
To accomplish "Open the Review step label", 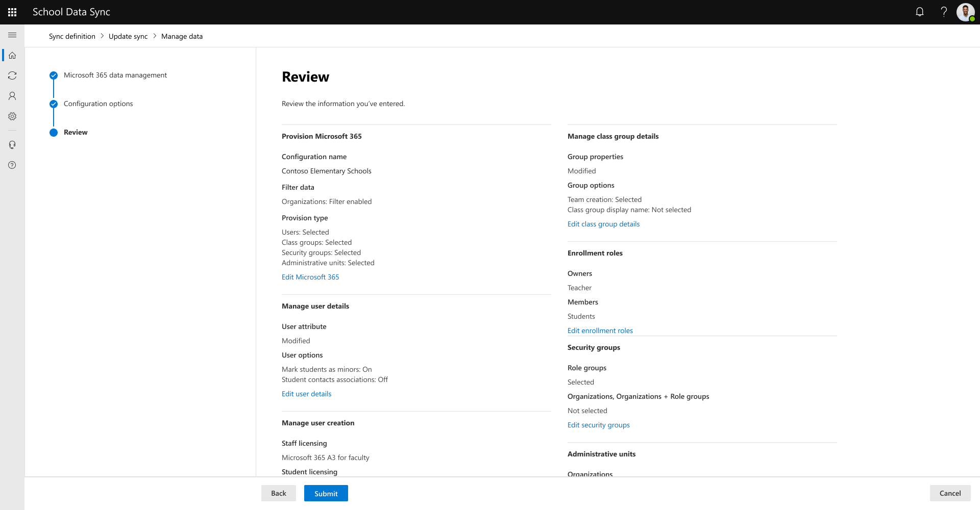I will point(76,132).
